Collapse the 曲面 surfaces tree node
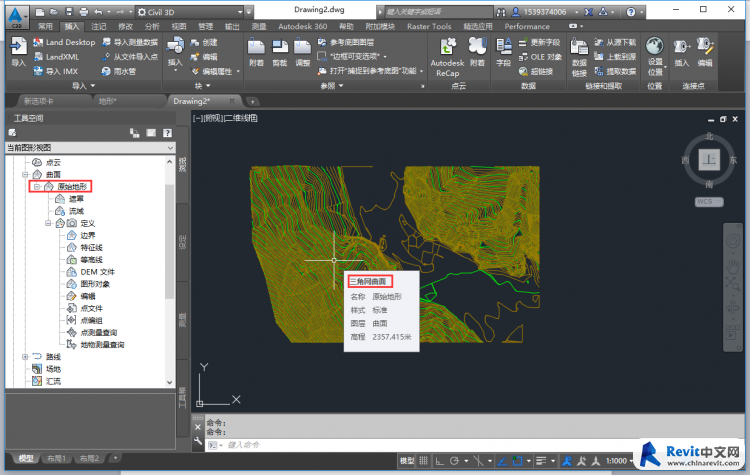Image resolution: width=750 pixels, height=475 pixels. pyautogui.click(x=25, y=175)
